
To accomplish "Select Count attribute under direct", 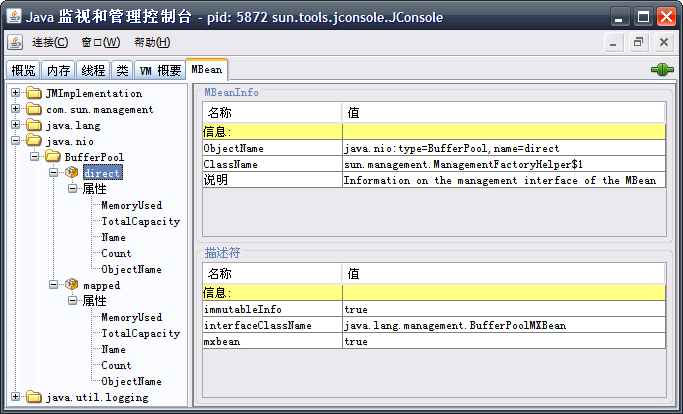I will (x=116, y=253).
